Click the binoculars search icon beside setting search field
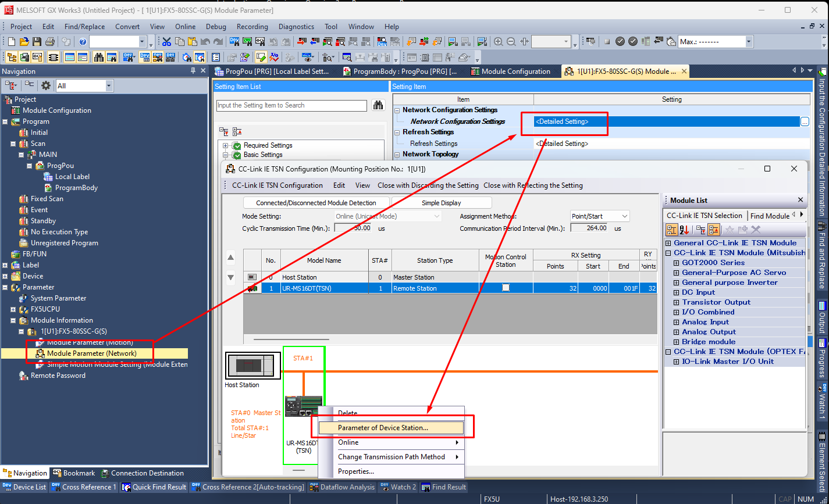This screenshot has height=504, width=829. tap(378, 105)
